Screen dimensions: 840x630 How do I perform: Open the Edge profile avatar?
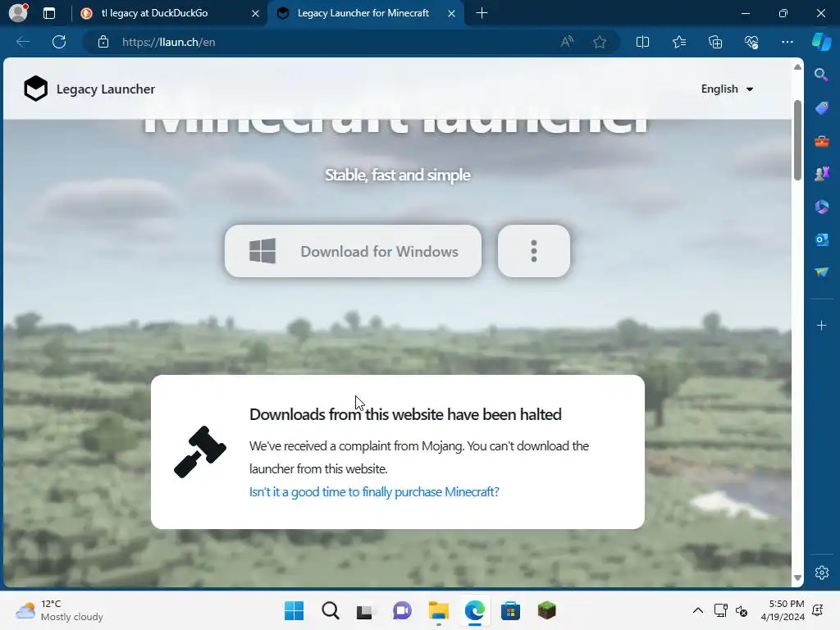[x=19, y=13]
